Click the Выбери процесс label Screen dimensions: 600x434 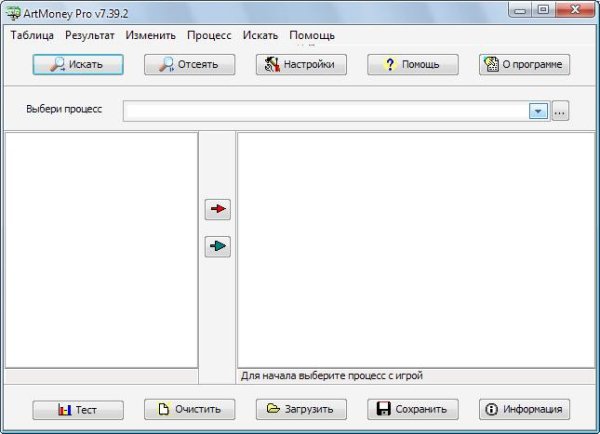coord(64,109)
